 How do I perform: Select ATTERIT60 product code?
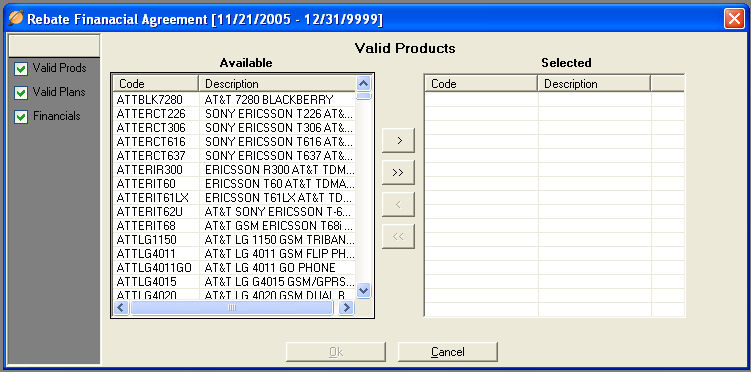146,184
